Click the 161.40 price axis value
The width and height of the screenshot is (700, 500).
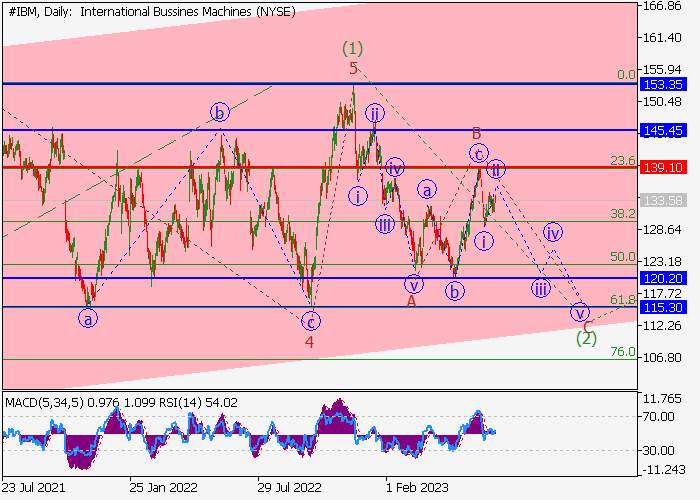point(662,38)
